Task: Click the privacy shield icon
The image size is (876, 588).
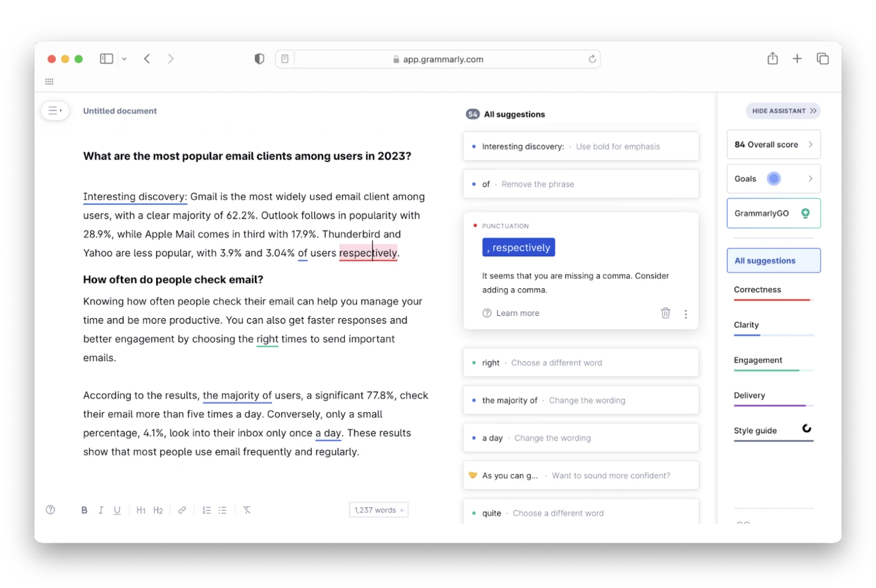Action: (x=259, y=59)
